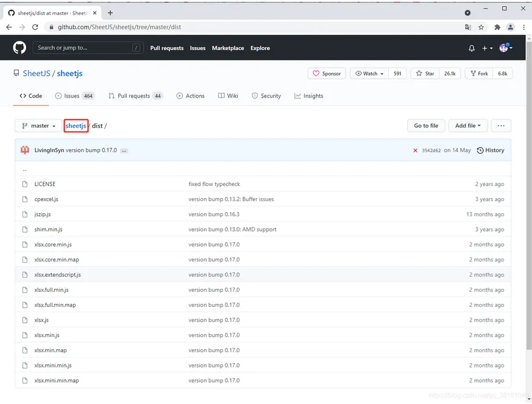532x404 pixels.
Task: Open commit 3542d62
Action: coord(431,151)
